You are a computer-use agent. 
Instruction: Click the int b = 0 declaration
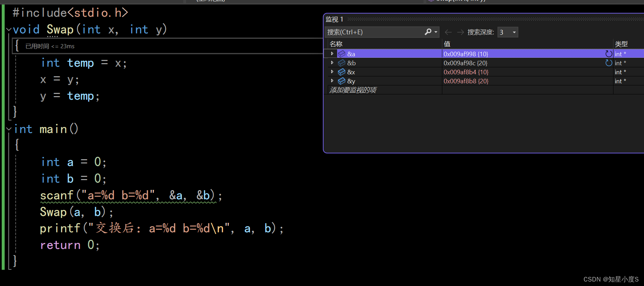pyautogui.click(x=73, y=179)
